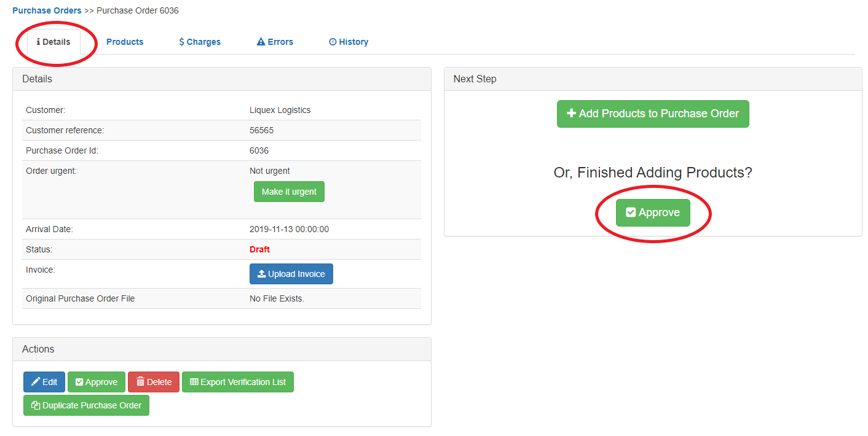Viewport: 868px width, 436px height.
Task: Click the red Draft status text
Action: (x=259, y=249)
